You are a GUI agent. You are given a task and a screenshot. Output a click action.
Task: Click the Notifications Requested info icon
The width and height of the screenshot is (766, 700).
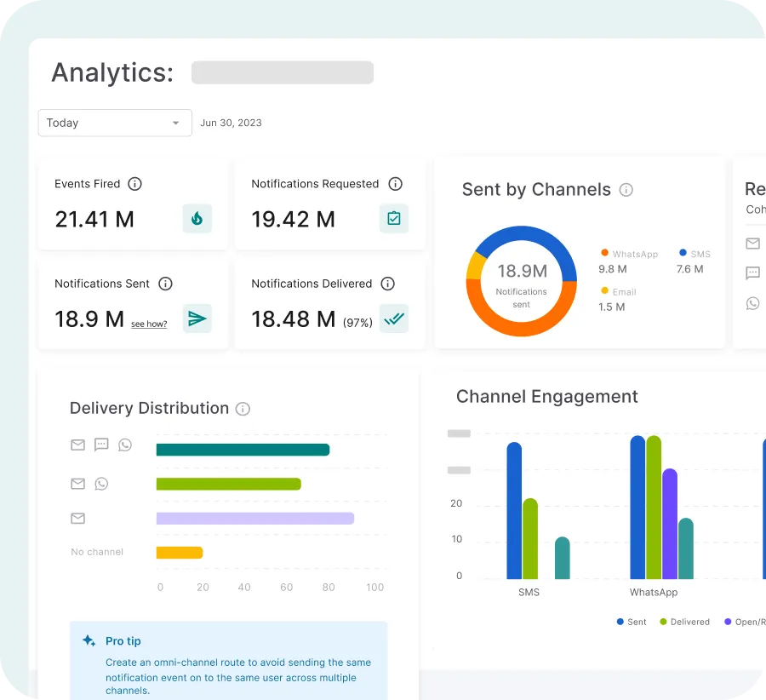coord(395,184)
